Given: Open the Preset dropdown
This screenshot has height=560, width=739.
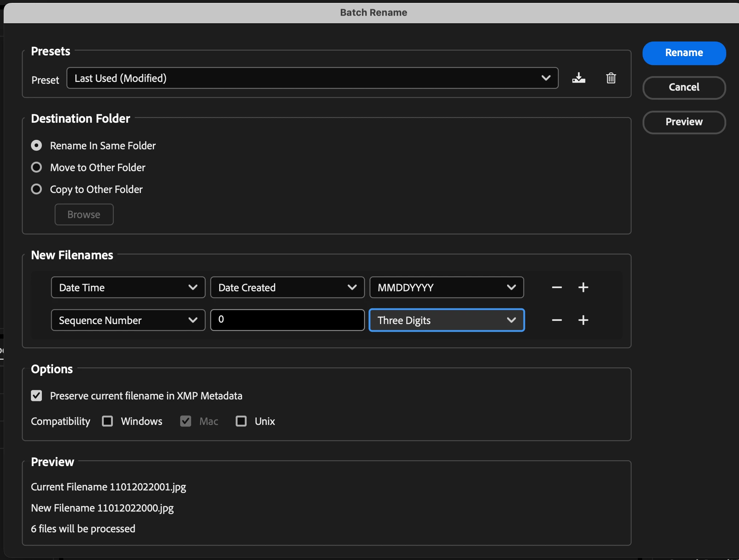Looking at the screenshot, I should 312,78.
